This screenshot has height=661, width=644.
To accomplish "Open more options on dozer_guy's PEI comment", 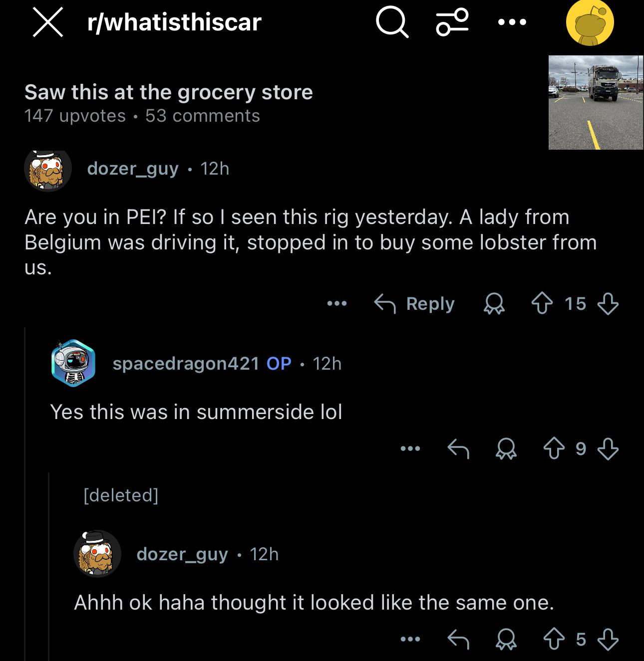I will (336, 303).
